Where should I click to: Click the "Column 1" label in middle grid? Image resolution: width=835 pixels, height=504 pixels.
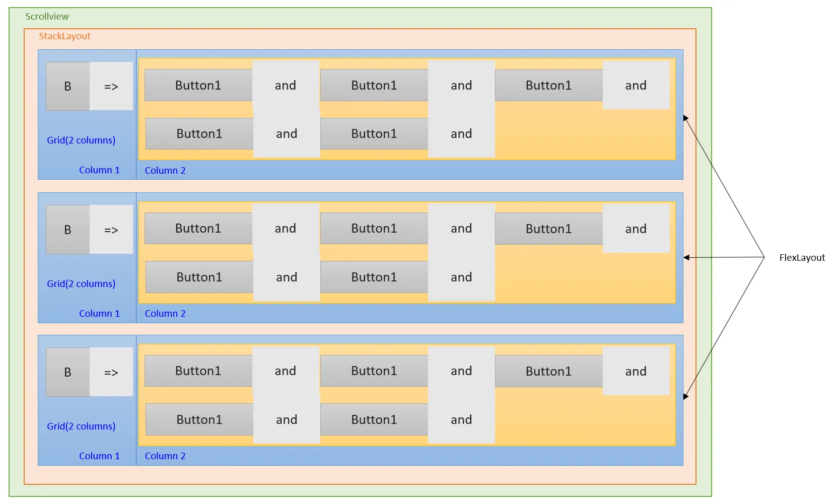point(99,313)
